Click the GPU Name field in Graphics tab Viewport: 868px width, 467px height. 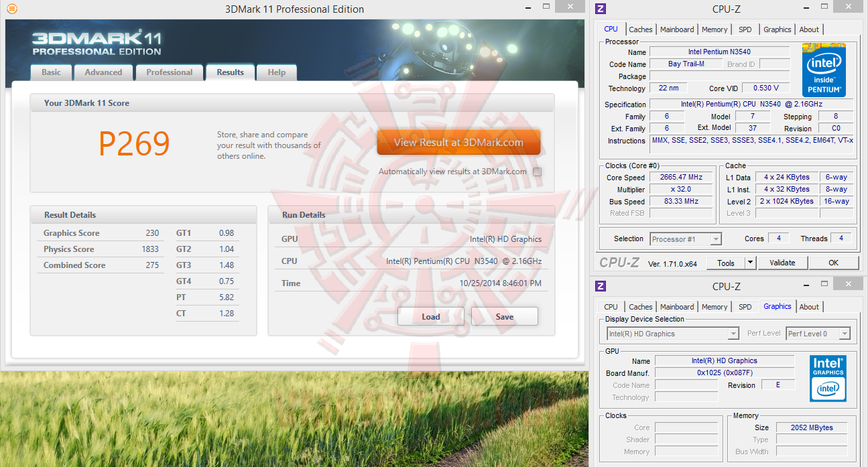coord(725,360)
